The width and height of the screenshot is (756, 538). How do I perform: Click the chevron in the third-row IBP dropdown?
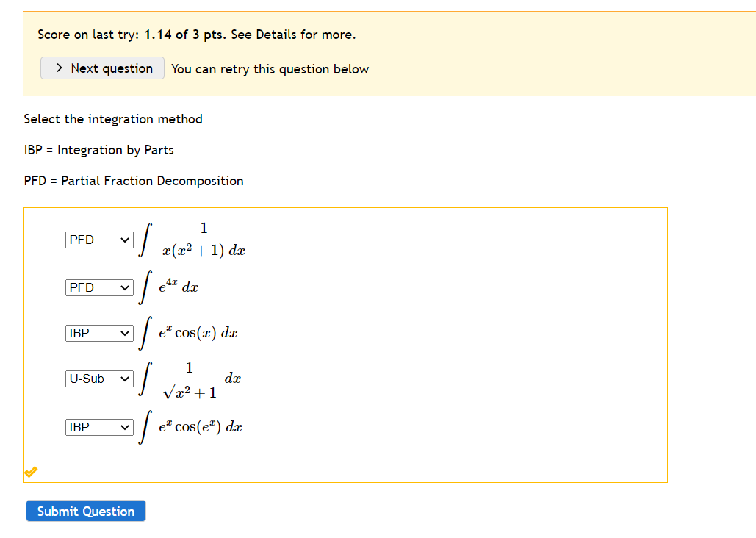pyautogui.click(x=123, y=333)
